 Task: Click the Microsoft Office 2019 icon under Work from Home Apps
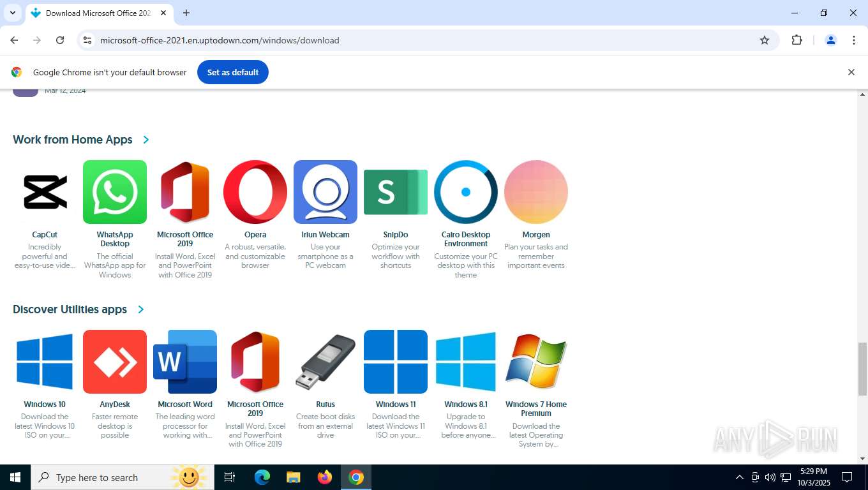coord(185,192)
